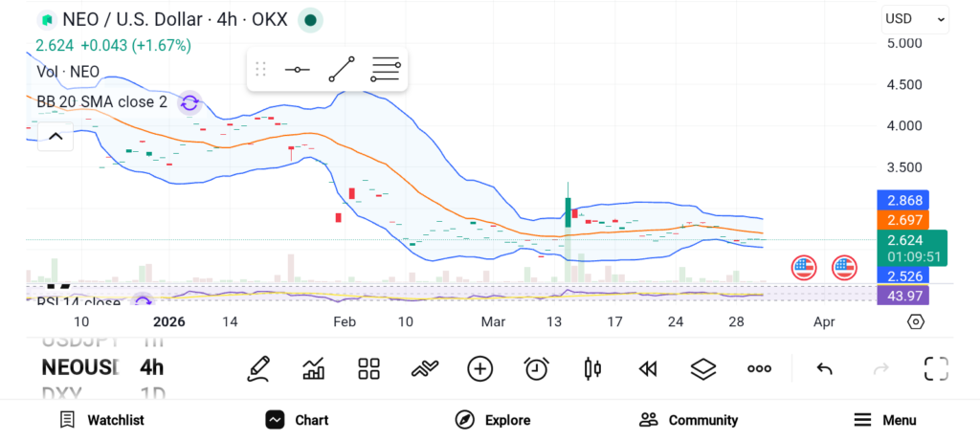The height and width of the screenshot is (441, 980).
Task: Toggle the green market status indicator
Action: click(x=310, y=19)
